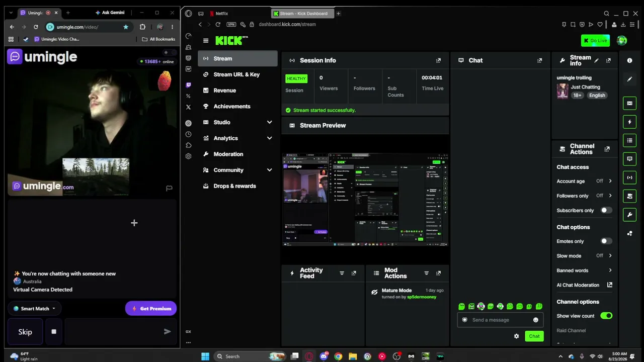Open the Kick hamburger menu

point(205,41)
